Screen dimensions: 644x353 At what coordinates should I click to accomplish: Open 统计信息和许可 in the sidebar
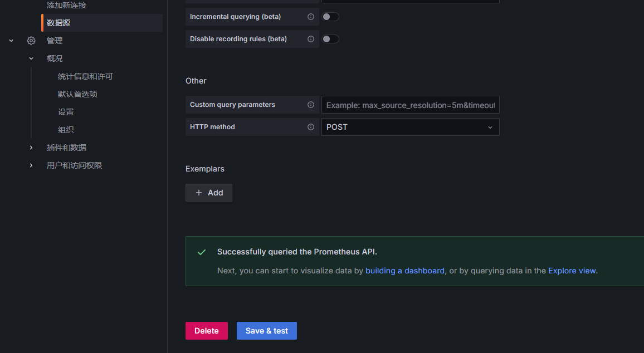85,76
